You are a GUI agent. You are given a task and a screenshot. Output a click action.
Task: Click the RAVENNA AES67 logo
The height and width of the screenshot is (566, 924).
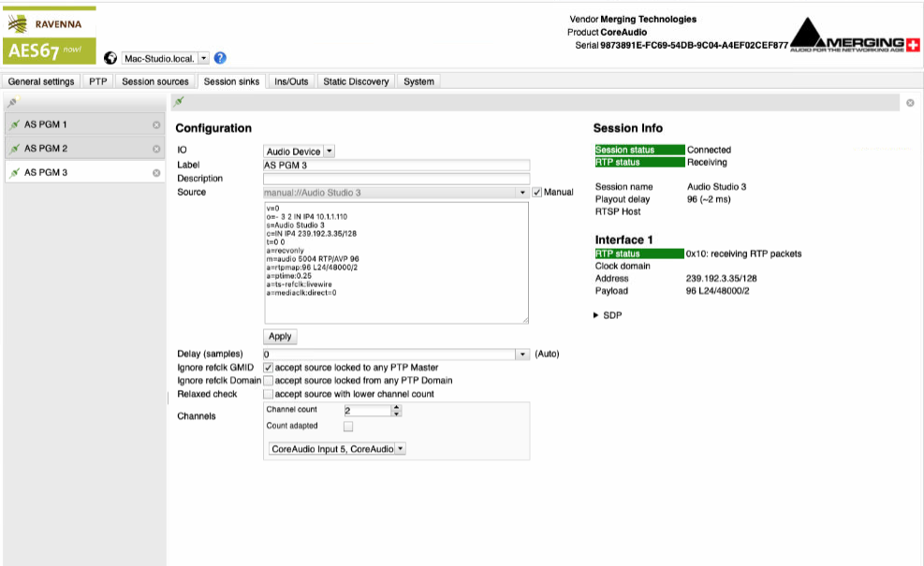click(x=50, y=36)
